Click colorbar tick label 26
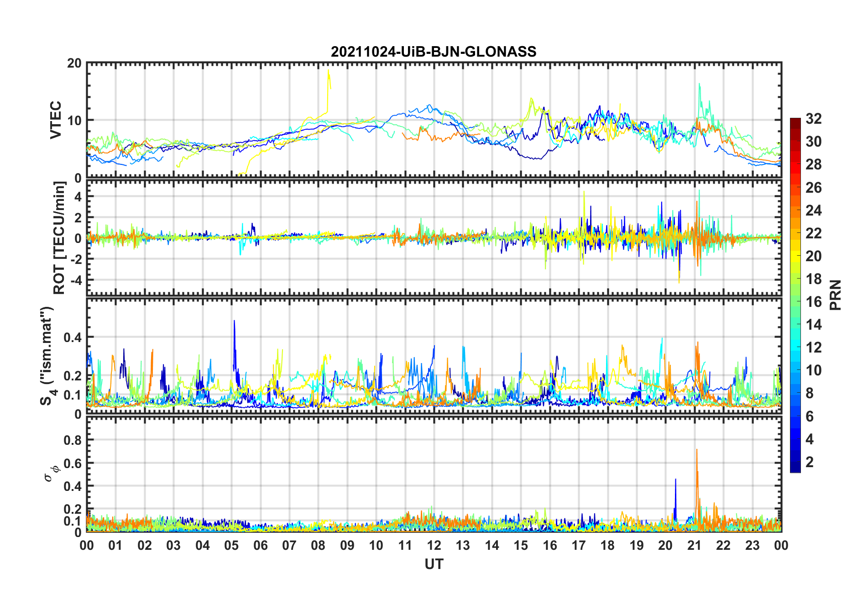The height and width of the screenshot is (590, 868). pyautogui.click(x=814, y=188)
